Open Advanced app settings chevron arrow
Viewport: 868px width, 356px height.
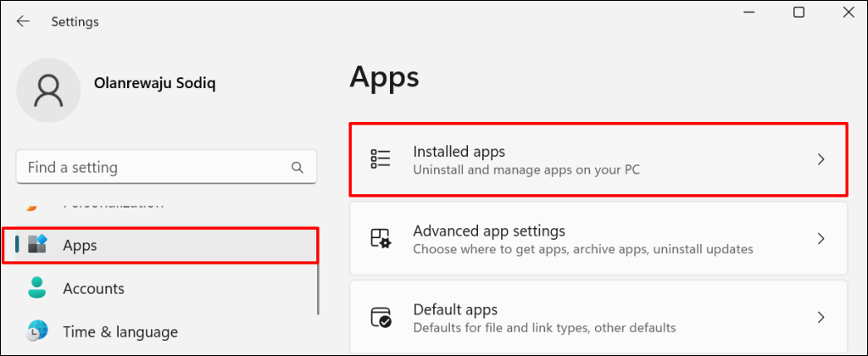pos(821,239)
